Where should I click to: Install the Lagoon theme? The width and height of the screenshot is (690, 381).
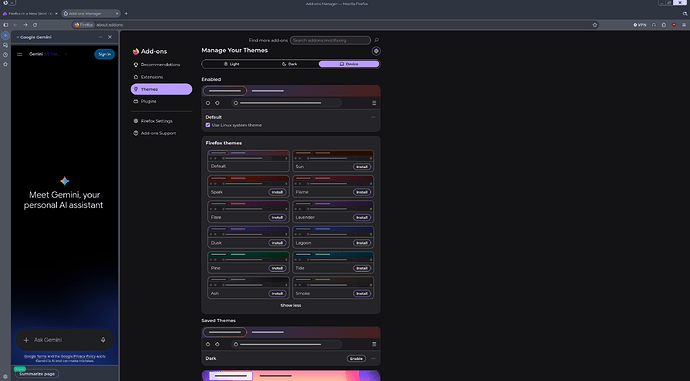pyautogui.click(x=362, y=243)
